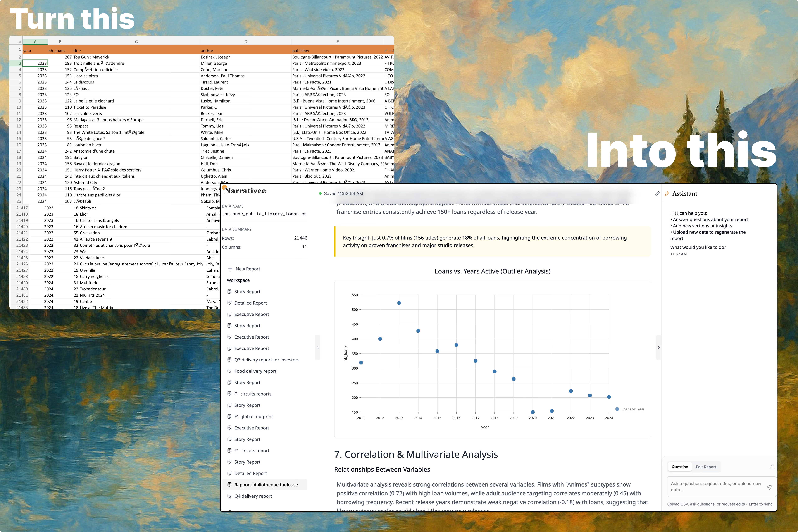Click the green Saved status dot
Screen dimensions: 798x532
(320, 193)
